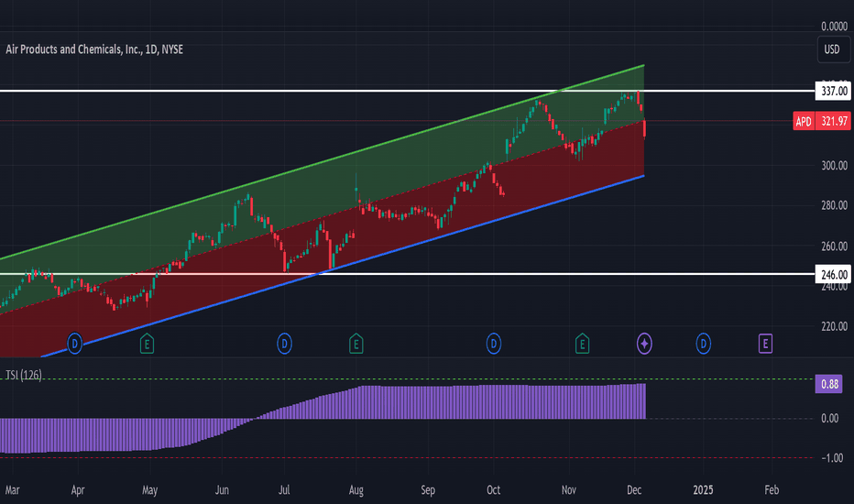Click the earnings marker near May

147,344
